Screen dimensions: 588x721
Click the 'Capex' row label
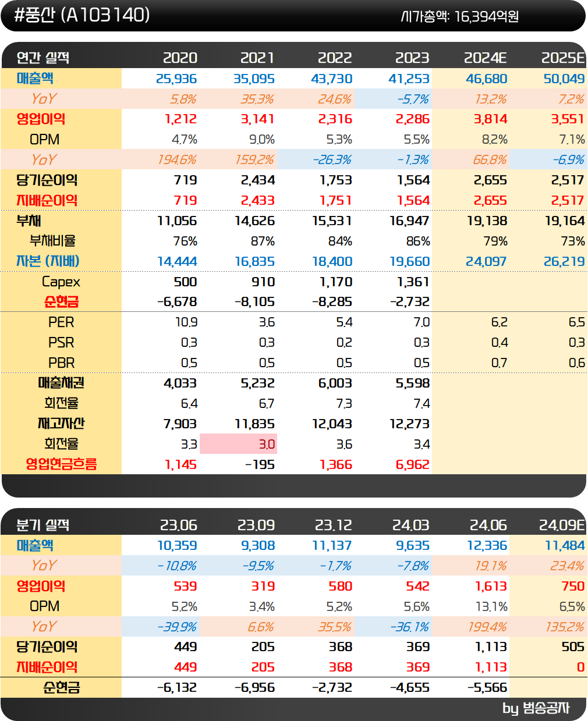click(61, 282)
